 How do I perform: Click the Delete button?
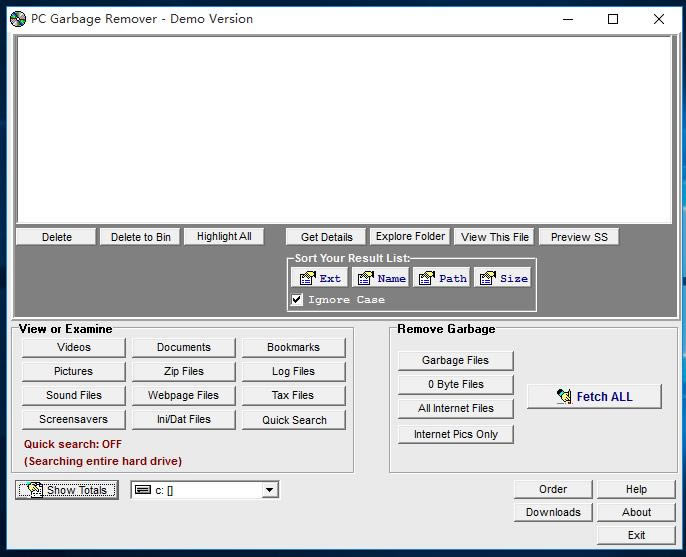56,237
